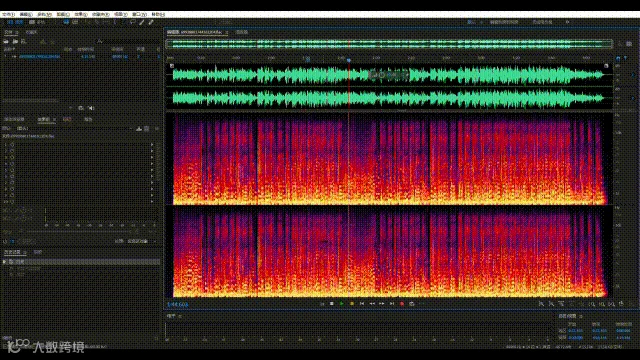Open effect menu arrow for slot 4
The image size is (640, 360).
[152, 164]
